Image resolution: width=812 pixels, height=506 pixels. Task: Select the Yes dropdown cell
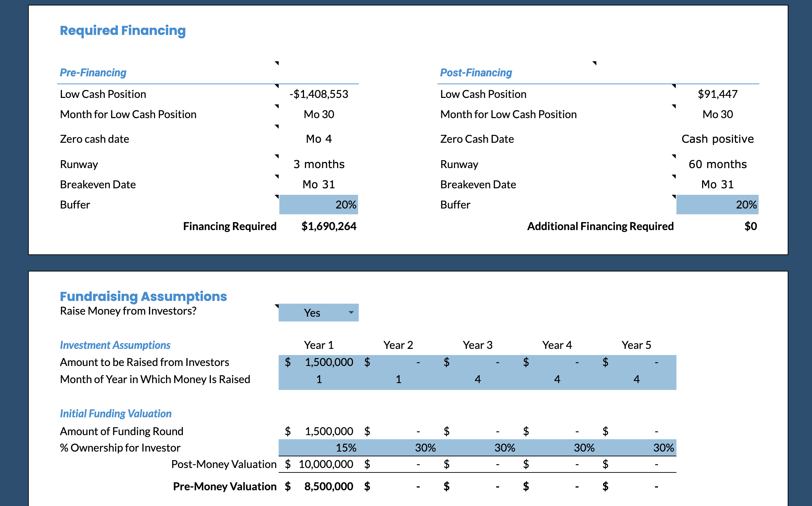312,313
